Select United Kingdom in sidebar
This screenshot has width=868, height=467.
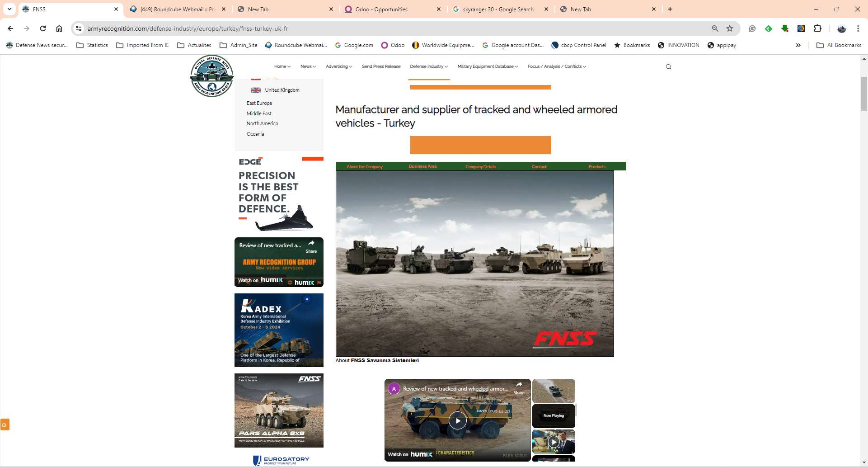pyautogui.click(x=282, y=90)
